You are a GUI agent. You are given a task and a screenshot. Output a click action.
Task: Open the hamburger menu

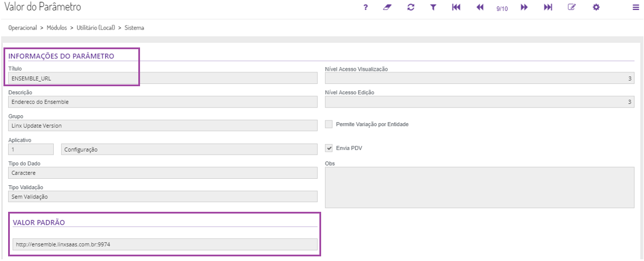coord(636,8)
